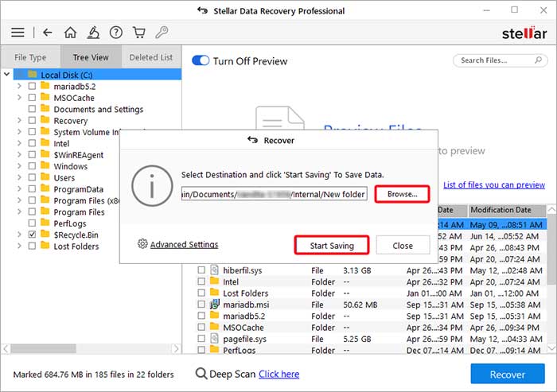Click the mariadb.msi installer icon
Screen dimensions: 557x392
[215, 305]
